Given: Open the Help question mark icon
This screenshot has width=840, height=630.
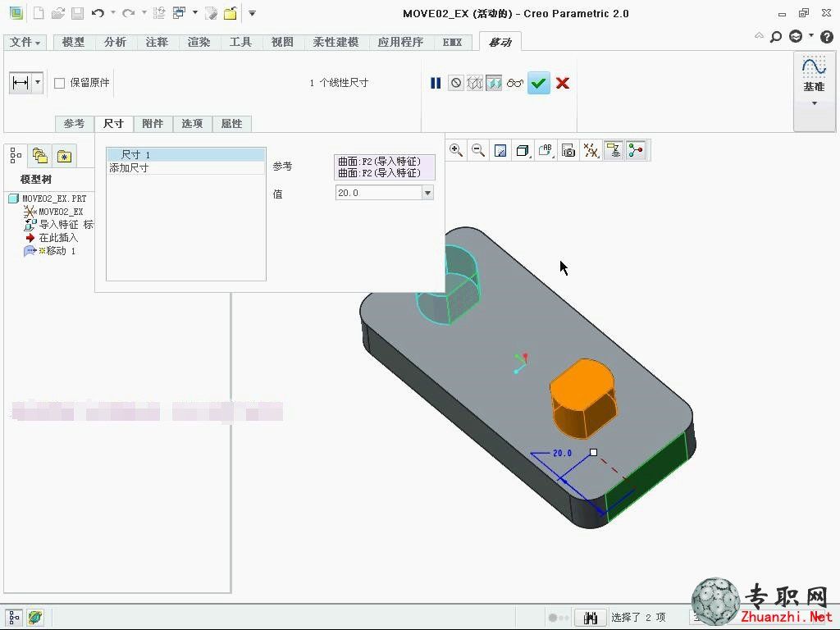Looking at the screenshot, I should pyautogui.click(x=827, y=37).
